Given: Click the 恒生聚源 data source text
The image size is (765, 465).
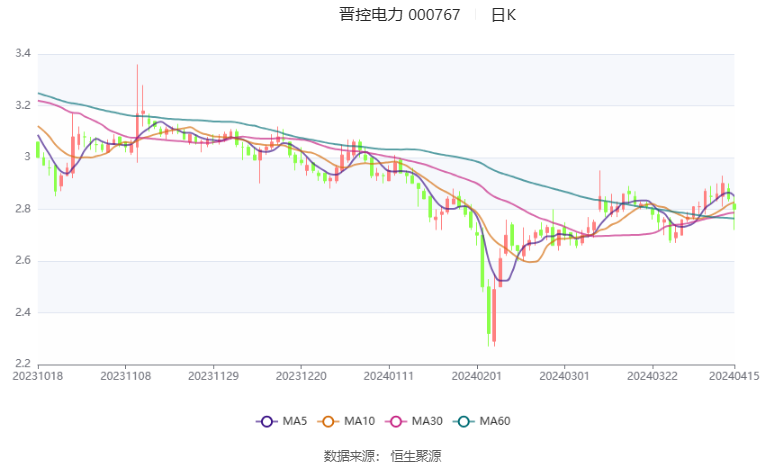Looking at the screenshot, I should click(x=416, y=456).
